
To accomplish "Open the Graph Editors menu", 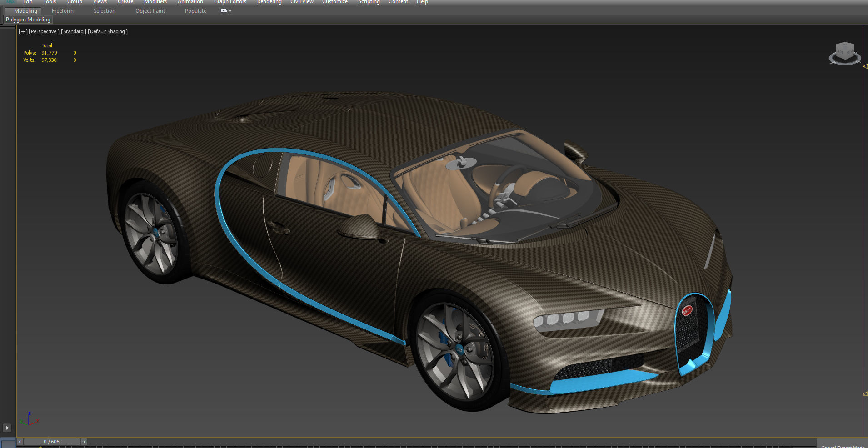I will 230,2.
